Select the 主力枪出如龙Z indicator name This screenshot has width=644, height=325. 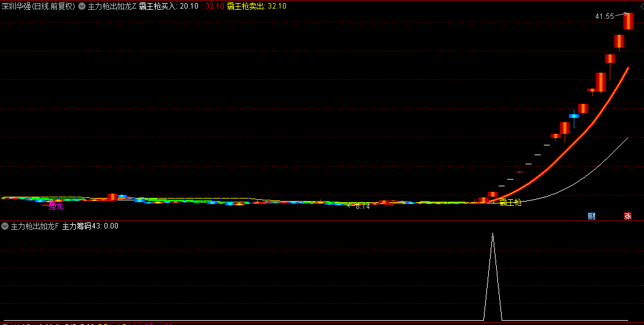pyautogui.click(x=112, y=6)
